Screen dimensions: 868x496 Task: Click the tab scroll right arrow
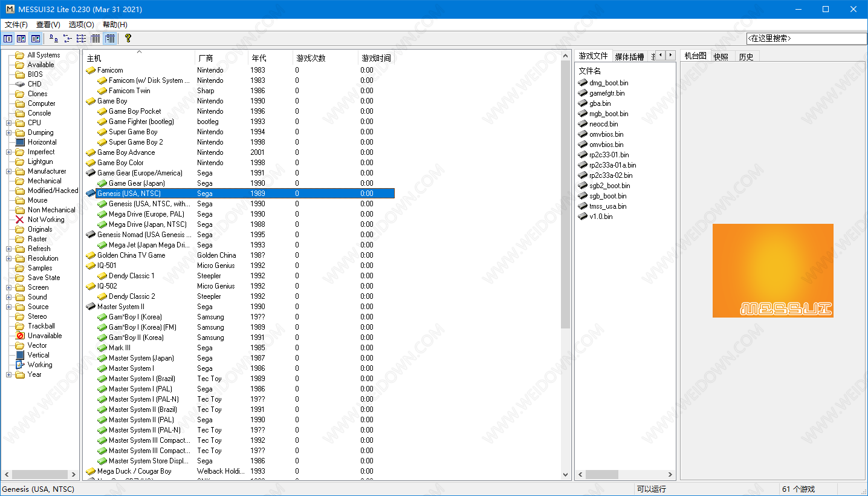click(x=670, y=55)
